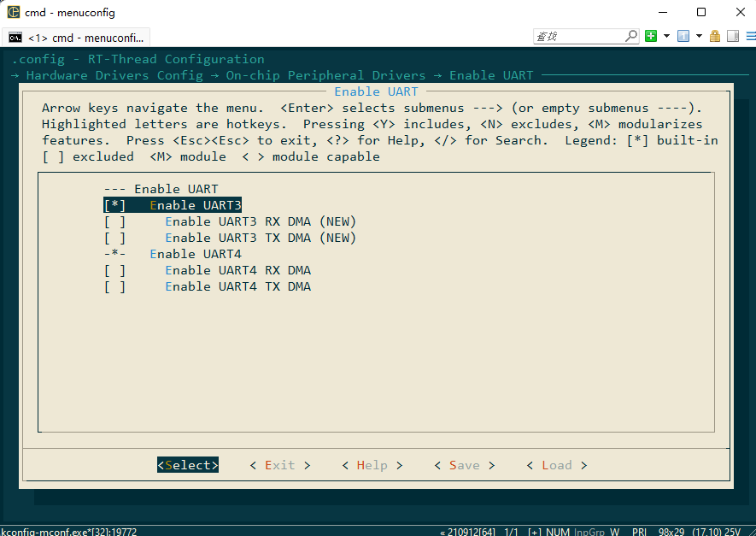
Task: Maximize the ConEmu window
Action: coord(700,12)
